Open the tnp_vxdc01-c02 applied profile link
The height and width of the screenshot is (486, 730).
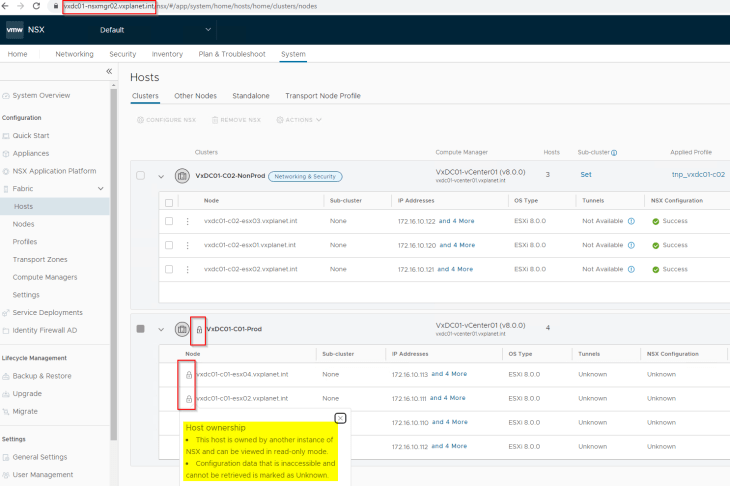pos(698,175)
